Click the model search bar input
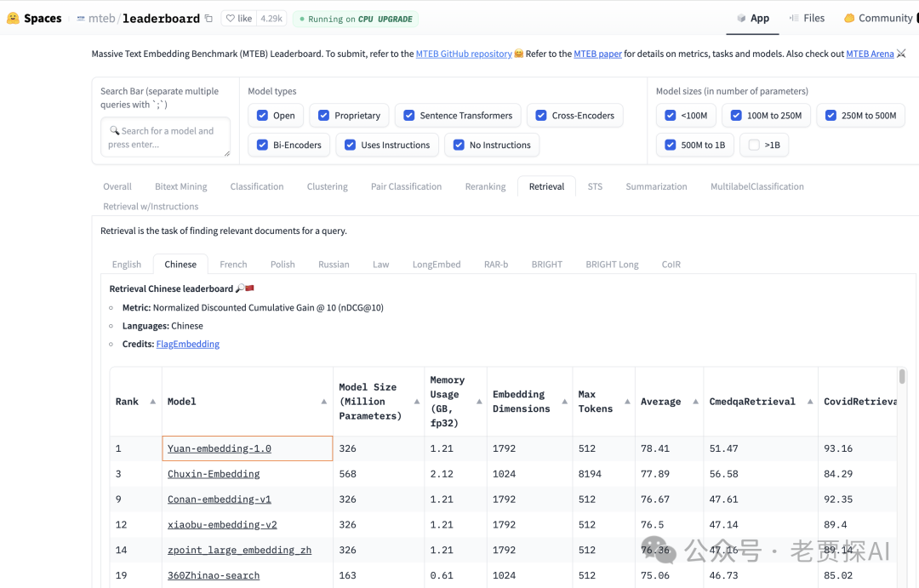Screen dimensions: 919x588 [165, 138]
